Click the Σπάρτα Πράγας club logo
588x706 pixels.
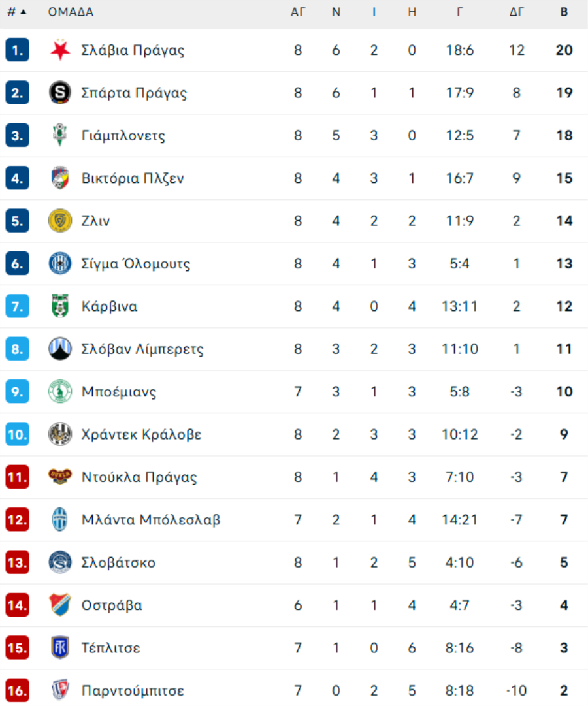tap(60, 93)
